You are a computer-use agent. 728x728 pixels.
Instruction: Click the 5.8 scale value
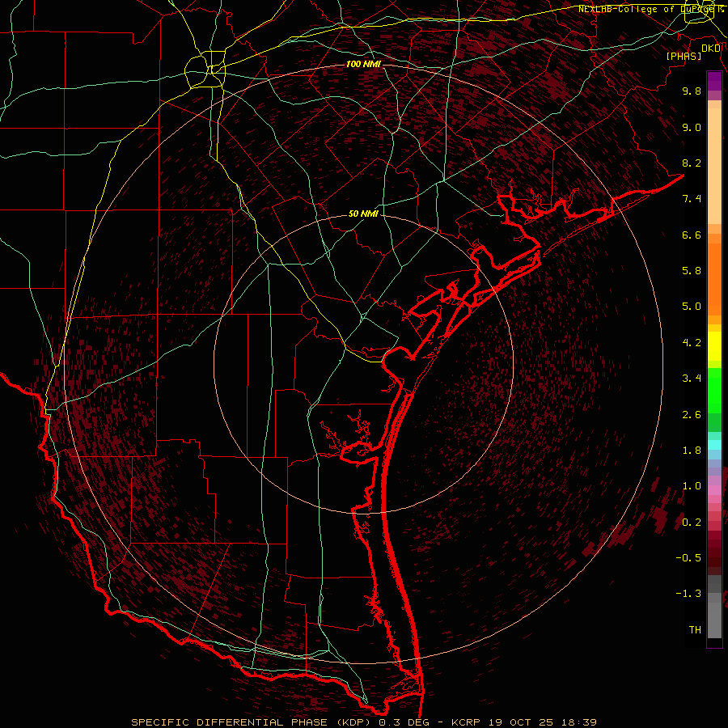[x=692, y=271]
